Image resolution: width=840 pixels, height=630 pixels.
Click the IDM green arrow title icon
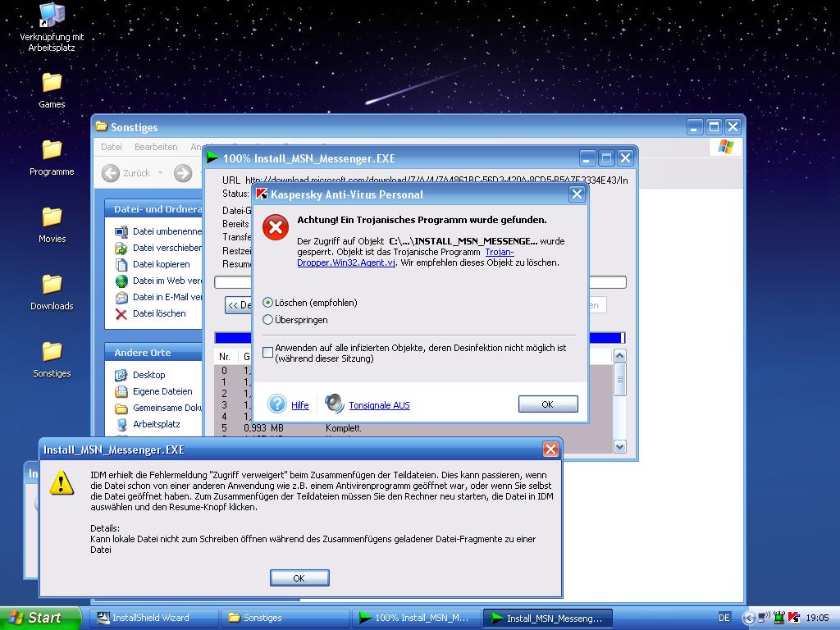[212, 157]
